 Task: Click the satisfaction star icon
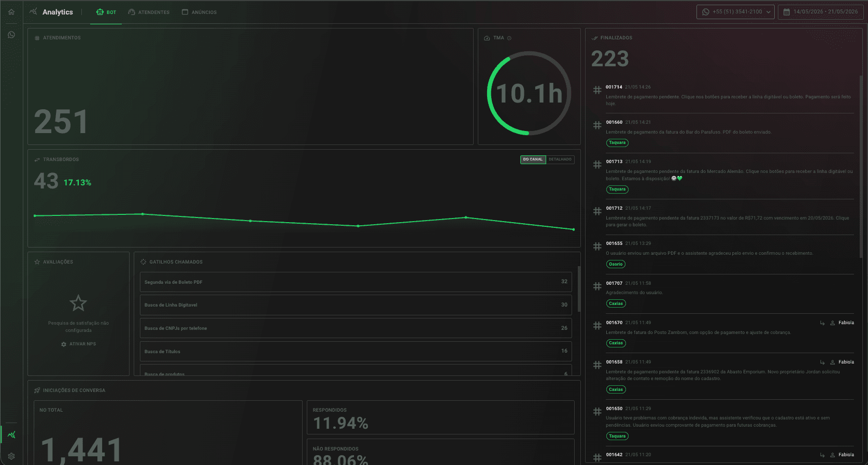(x=78, y=303)
